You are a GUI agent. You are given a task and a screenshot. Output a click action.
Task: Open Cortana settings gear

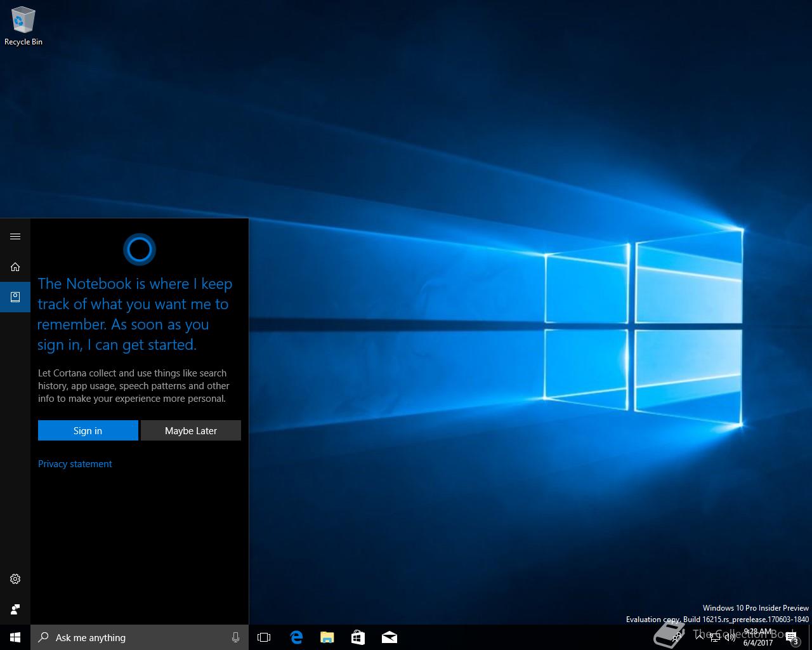15,579
